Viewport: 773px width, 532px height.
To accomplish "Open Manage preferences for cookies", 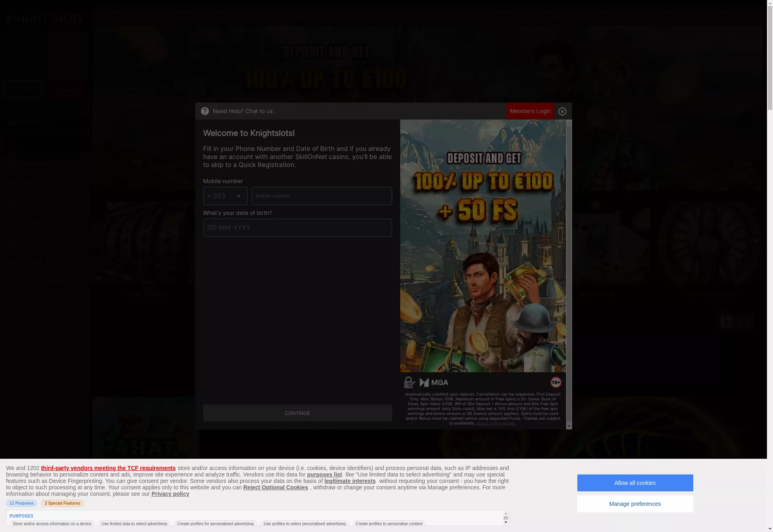I will [635, 504].
